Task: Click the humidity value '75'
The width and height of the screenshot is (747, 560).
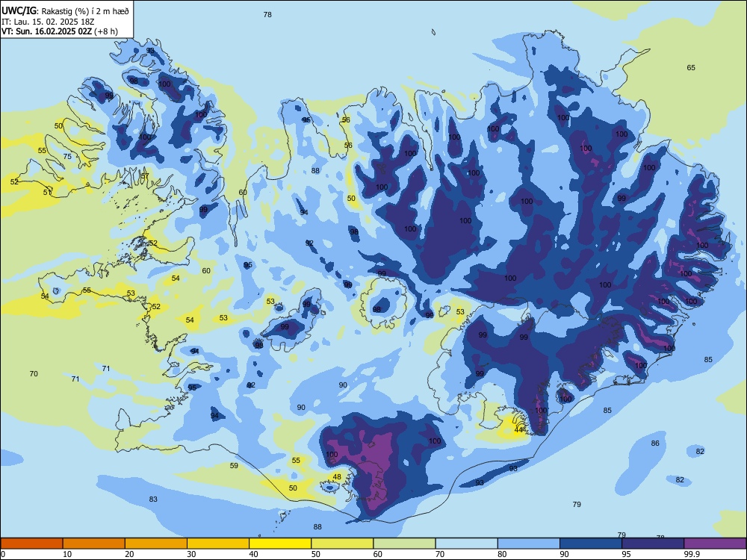Action: (67, 156)
